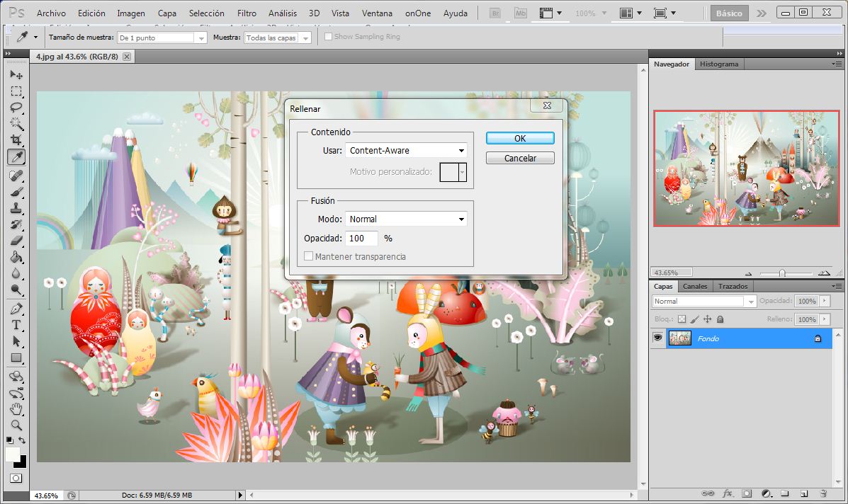Image resolution: width=848 pixels, height=504 pixels.
Task: Open the layer blend mode dropdown in Capas
Action: pyautogui.click(x=704, y=301)
